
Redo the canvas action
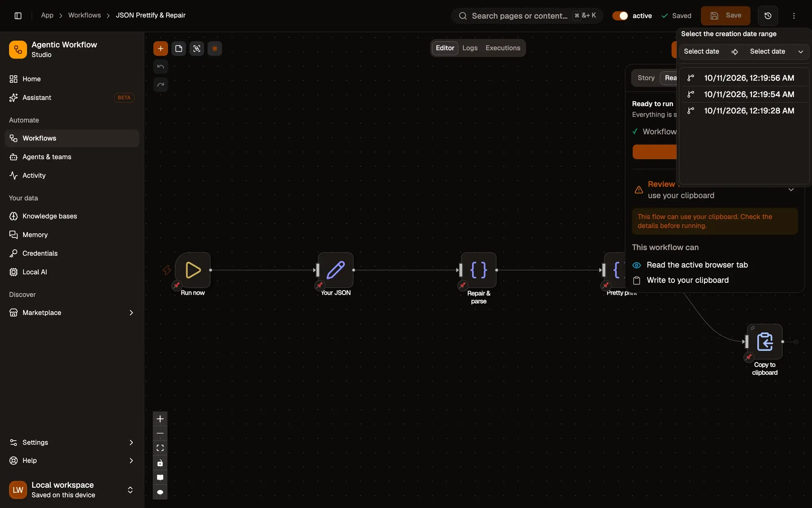[160, 85]
